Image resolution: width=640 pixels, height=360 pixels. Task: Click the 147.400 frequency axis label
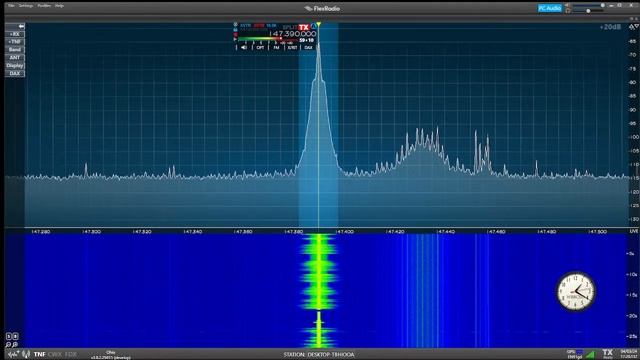click(x=344, y=231)
